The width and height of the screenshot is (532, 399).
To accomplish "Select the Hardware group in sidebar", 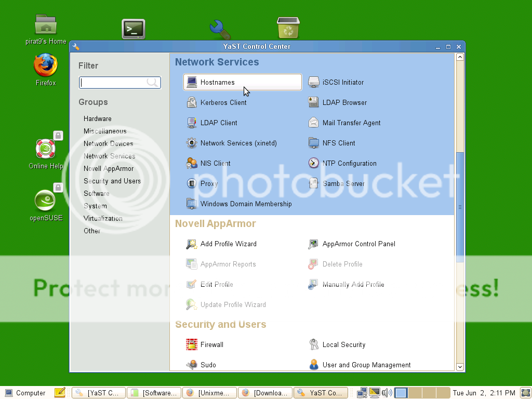I will point(98,118).
